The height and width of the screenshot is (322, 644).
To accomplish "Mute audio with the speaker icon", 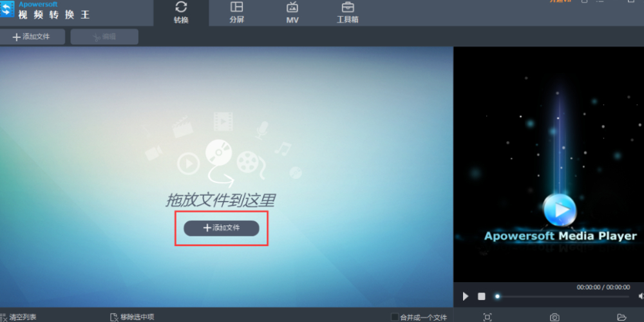I will click(641, 296).
